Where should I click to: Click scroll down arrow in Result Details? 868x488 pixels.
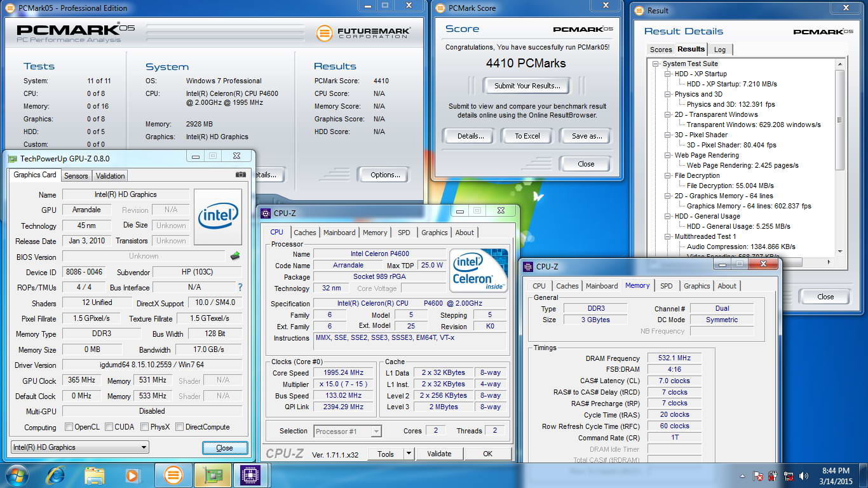click(839, 252)
